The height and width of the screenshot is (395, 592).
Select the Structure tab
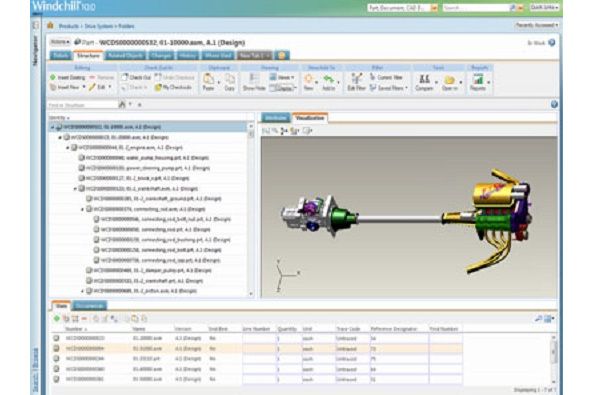(x=88, y=55)
